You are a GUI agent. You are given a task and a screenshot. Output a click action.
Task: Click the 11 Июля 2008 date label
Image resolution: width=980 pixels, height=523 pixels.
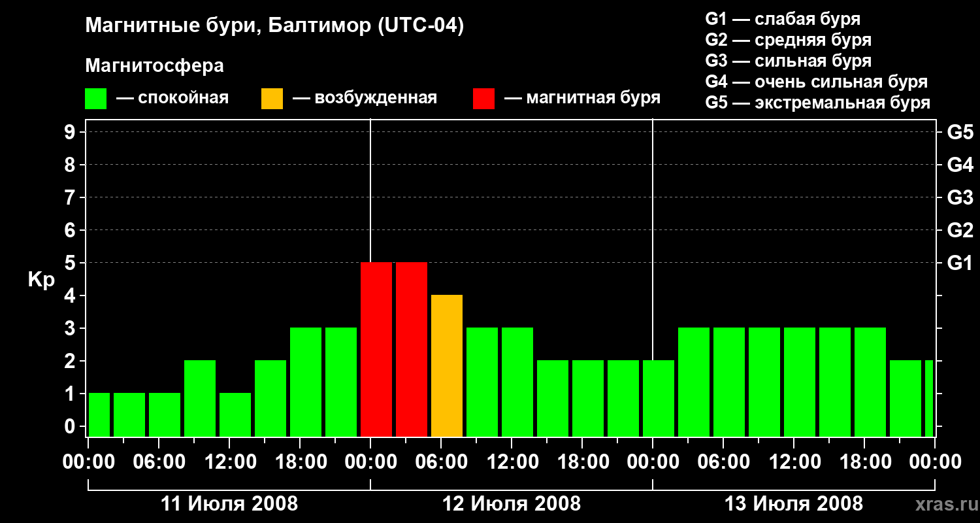[229, 504]
